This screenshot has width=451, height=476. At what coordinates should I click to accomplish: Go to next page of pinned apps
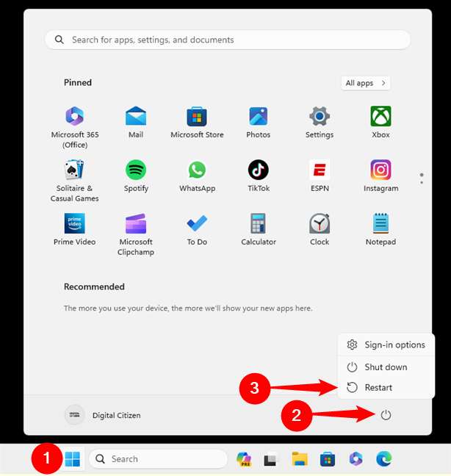click(422, 182)
